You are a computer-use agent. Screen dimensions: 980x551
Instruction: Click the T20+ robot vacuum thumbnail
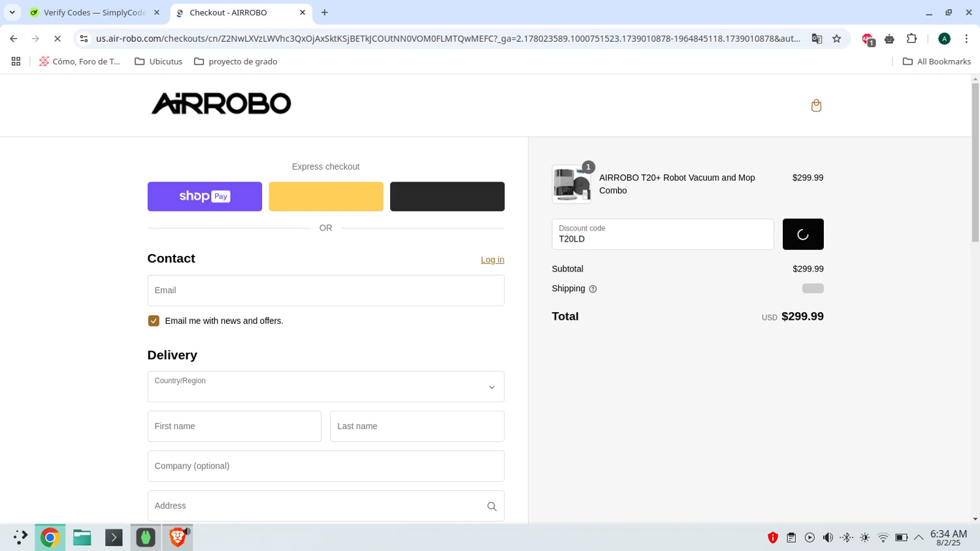click(x=572, y=184)
